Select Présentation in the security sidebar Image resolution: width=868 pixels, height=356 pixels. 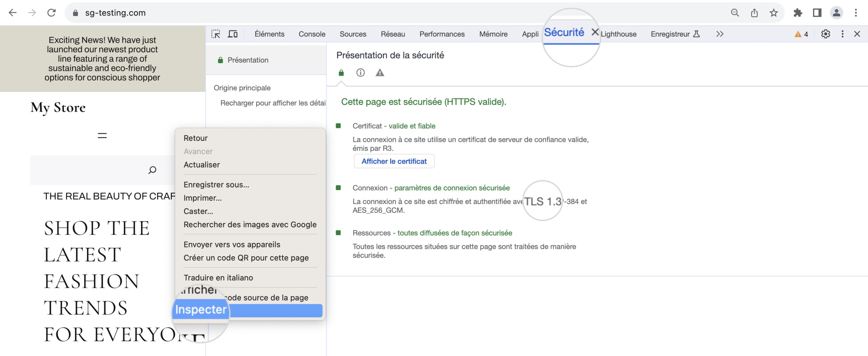266,60
